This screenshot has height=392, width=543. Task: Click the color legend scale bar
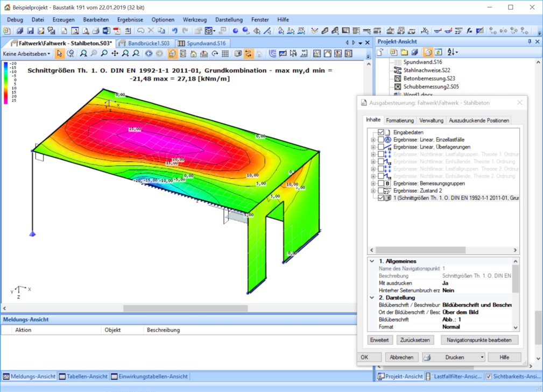(6, 82)
